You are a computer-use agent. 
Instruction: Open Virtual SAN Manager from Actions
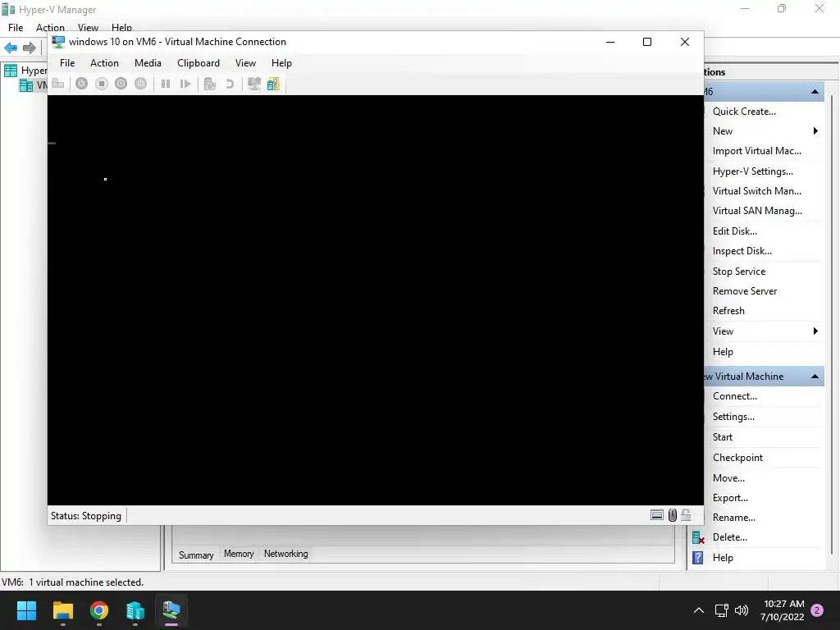pyautogui.click(x=757, y=211)
